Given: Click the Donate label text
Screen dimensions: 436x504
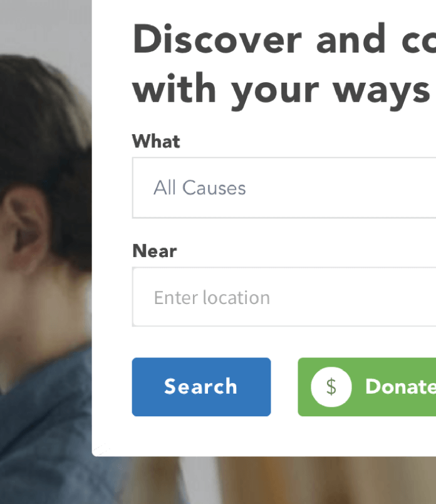Looking at the screenshot, I should pos(401,386).
